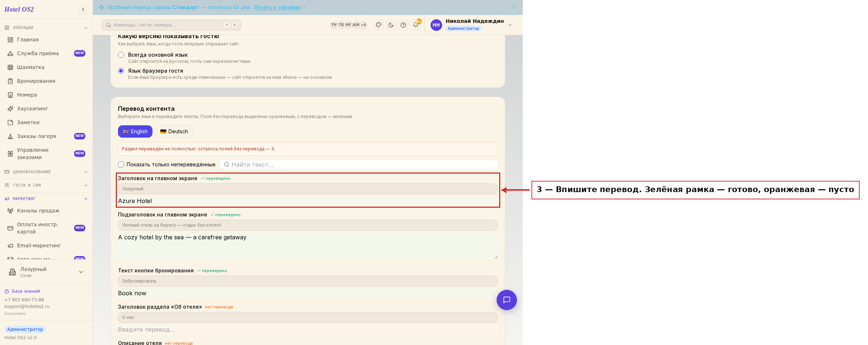The image size is (868, 345).
Task: Toggle dark mode with the moon icon
Action: pyautogui.click(x=391, y=25)
